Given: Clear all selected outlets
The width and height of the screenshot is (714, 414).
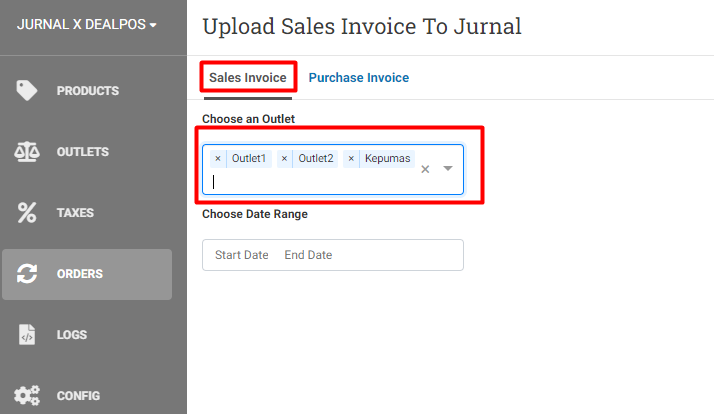Looking at the screenshot, I should coord(425,169).
